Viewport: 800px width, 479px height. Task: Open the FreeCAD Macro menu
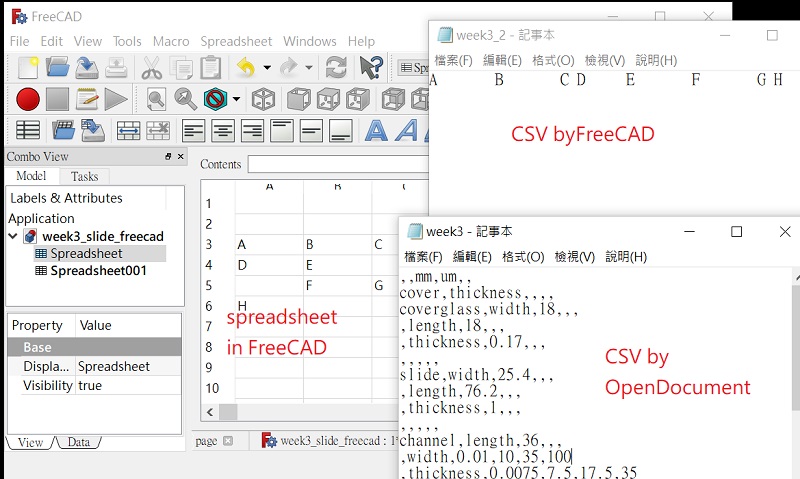tap(171, 41)
